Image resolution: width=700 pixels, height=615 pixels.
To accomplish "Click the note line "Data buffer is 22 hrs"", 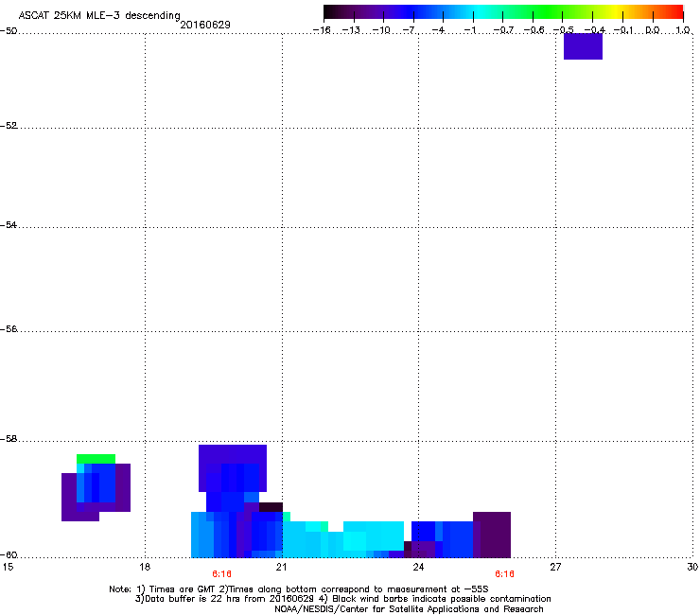I will pyautogui.click(x=342, y=599).
